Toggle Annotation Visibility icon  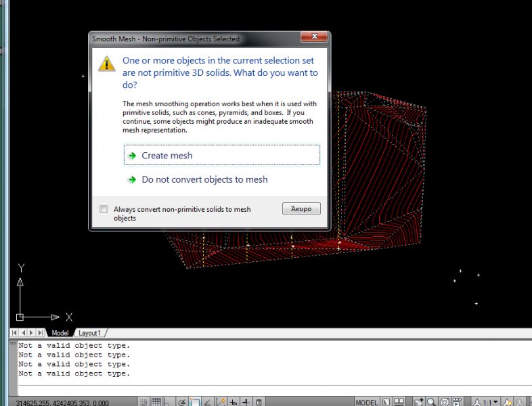[508, 402]
